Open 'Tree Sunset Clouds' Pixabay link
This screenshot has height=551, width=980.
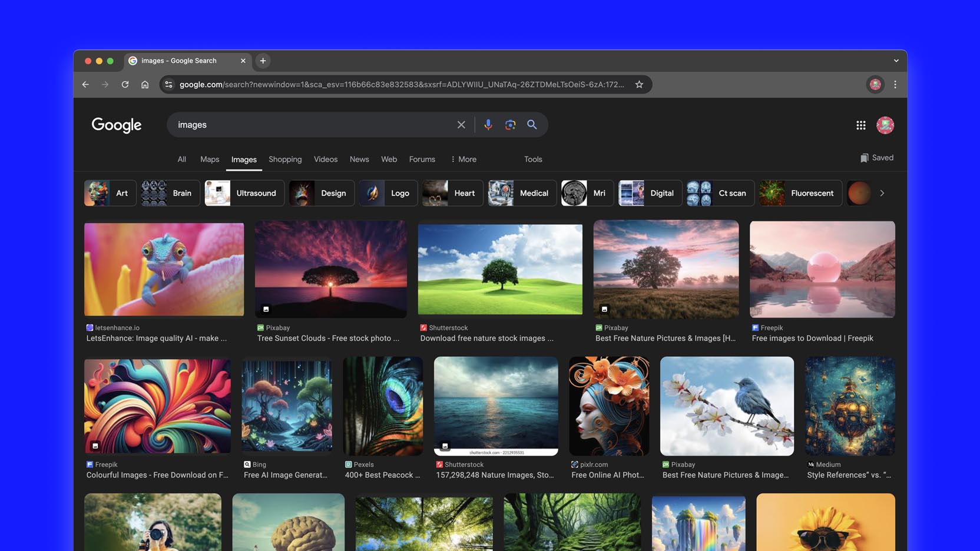pyautogui.click(x=328, y=338)
